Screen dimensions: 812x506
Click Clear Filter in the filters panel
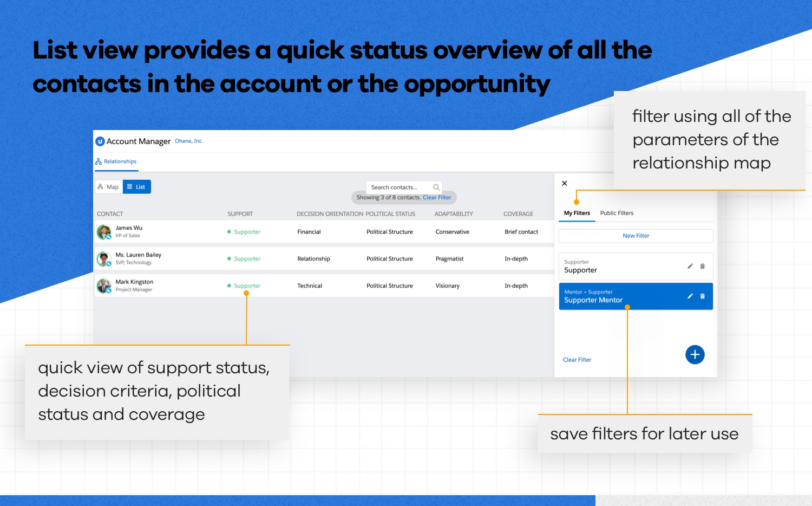(x=577, y=360)
